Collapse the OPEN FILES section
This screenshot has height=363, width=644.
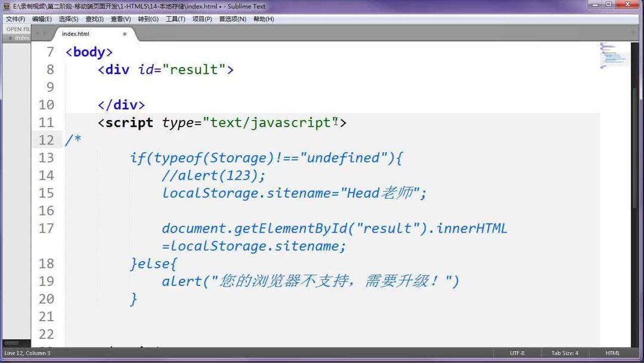pos(17,29)
